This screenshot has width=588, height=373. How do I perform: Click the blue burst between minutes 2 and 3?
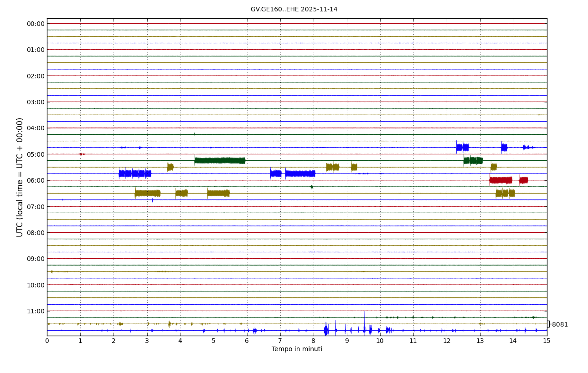pyautogui.click(x=134, y=174)
